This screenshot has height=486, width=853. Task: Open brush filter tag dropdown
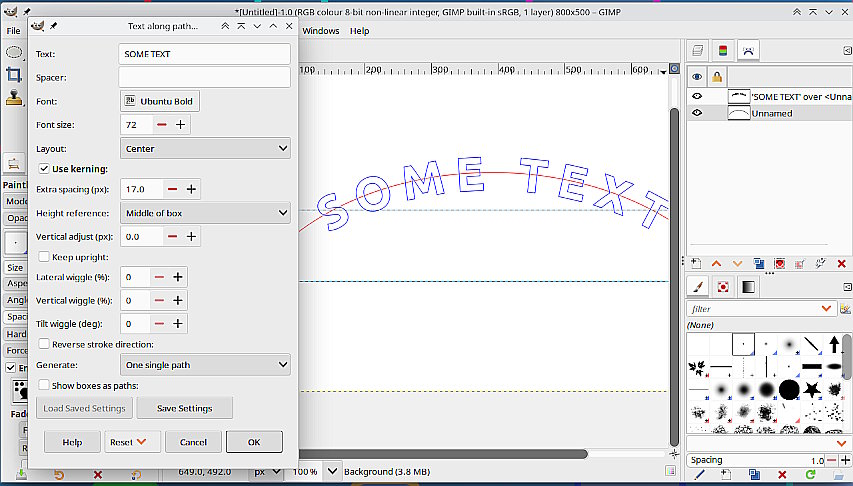[826, 309]
